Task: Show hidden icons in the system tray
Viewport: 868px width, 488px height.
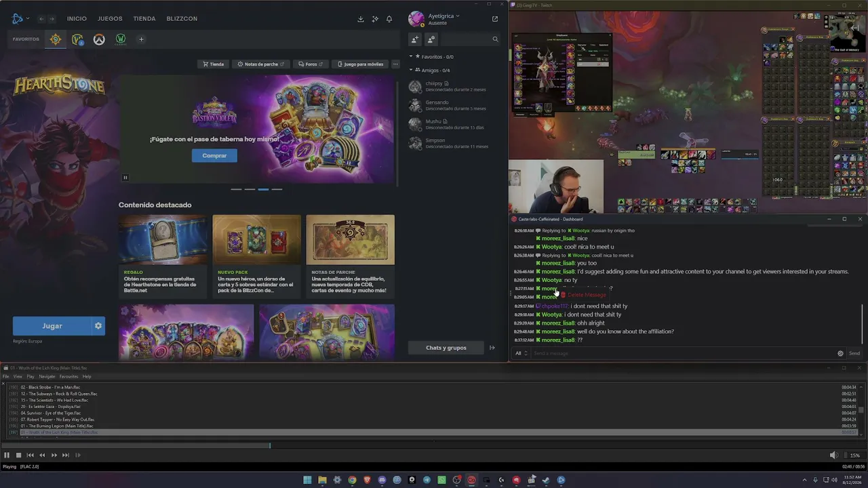Action: (805, 480)
